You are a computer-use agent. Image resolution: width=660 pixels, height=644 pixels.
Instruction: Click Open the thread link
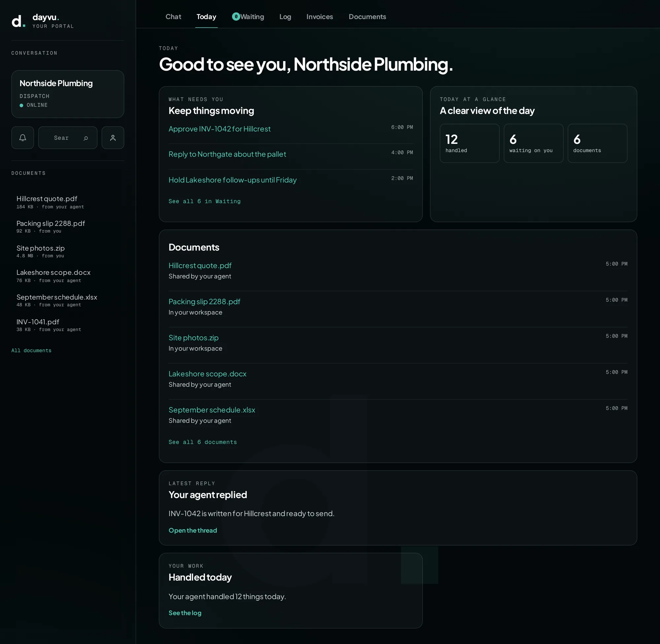click(193, 531)
